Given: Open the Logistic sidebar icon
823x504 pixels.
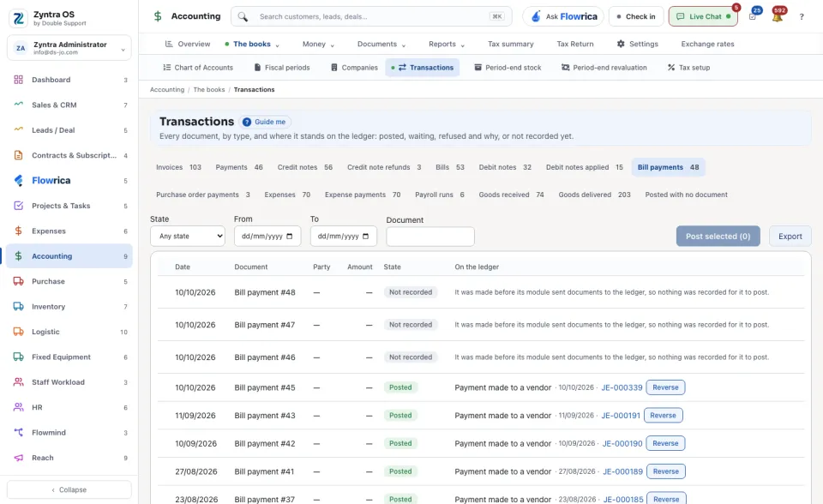Looking at the screenshot, I should (x=18, y=332).
